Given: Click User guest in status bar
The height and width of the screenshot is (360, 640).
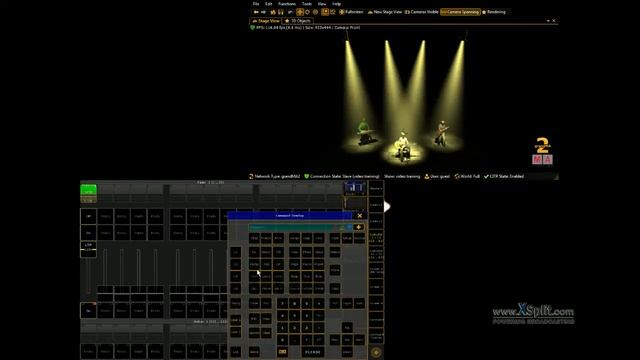Looking at the screenshot, I should tap(437, 176).
